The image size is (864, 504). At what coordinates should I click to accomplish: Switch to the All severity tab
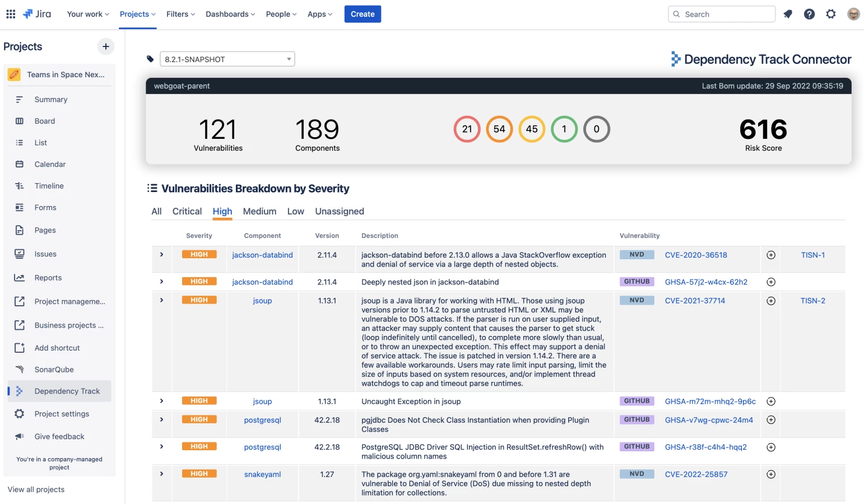156,212
